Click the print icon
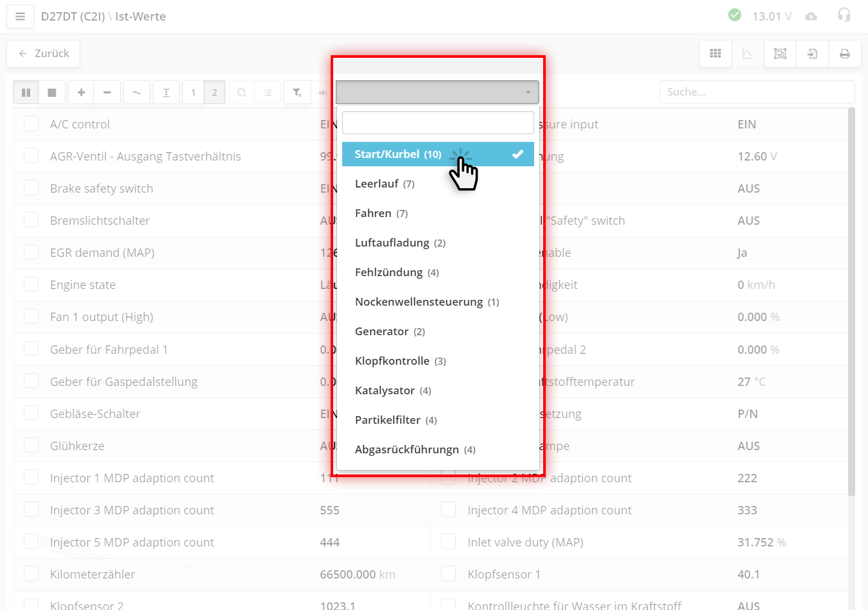868x610 pixels. tap(845, 54)
